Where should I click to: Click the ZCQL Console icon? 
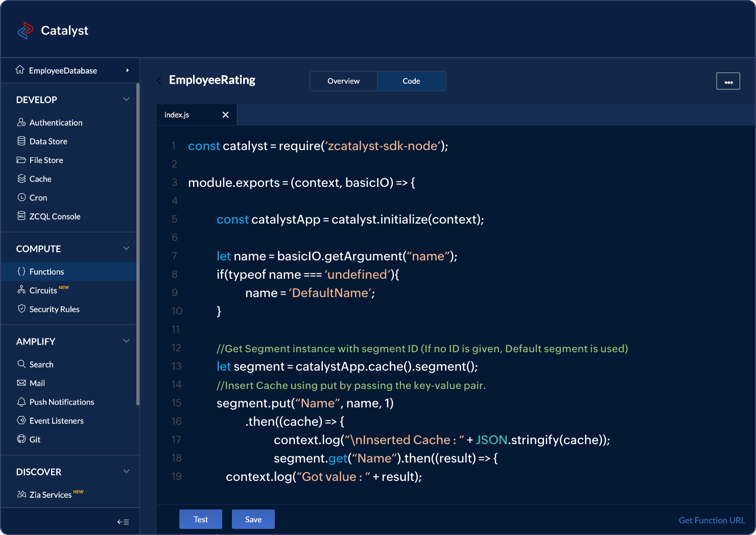21,216
